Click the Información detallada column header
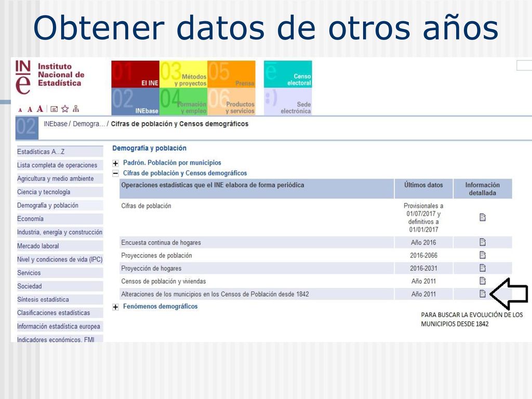532x399 pixels. (x=483, y=189)
